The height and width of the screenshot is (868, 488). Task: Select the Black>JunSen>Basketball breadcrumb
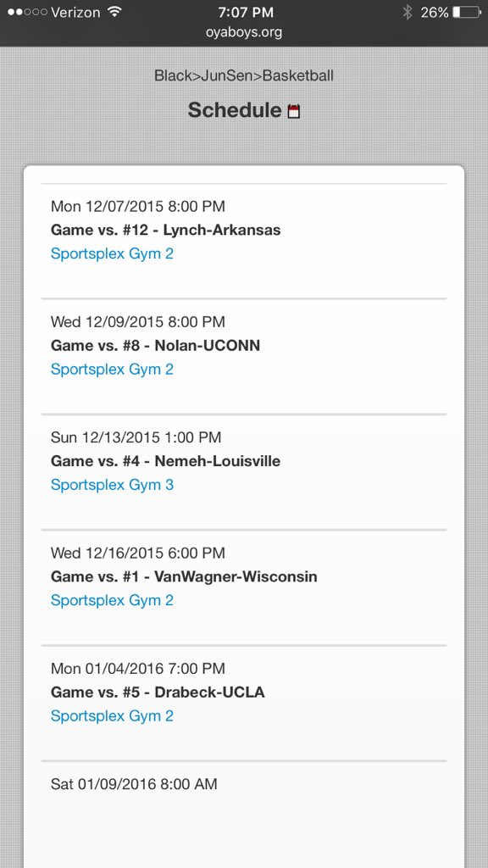[244, 75]
